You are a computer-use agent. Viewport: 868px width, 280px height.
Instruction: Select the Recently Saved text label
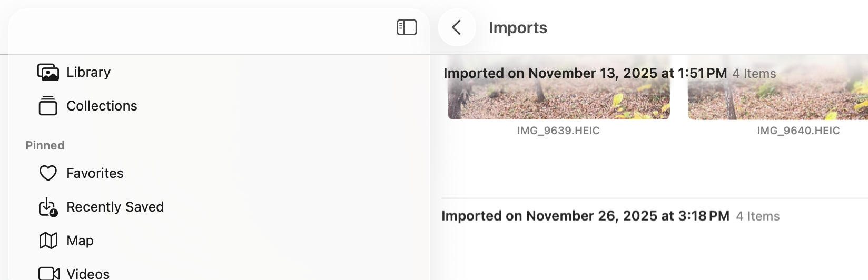[115, 207]
